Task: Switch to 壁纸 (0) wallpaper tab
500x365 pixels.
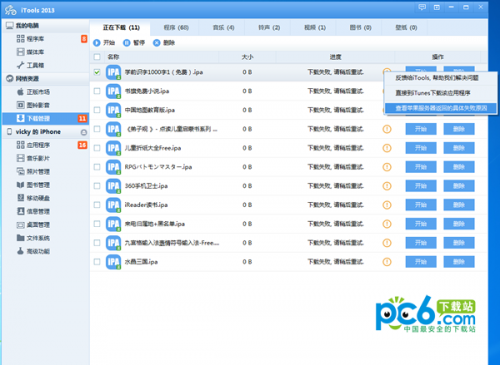Action: (x=406, y=28)
